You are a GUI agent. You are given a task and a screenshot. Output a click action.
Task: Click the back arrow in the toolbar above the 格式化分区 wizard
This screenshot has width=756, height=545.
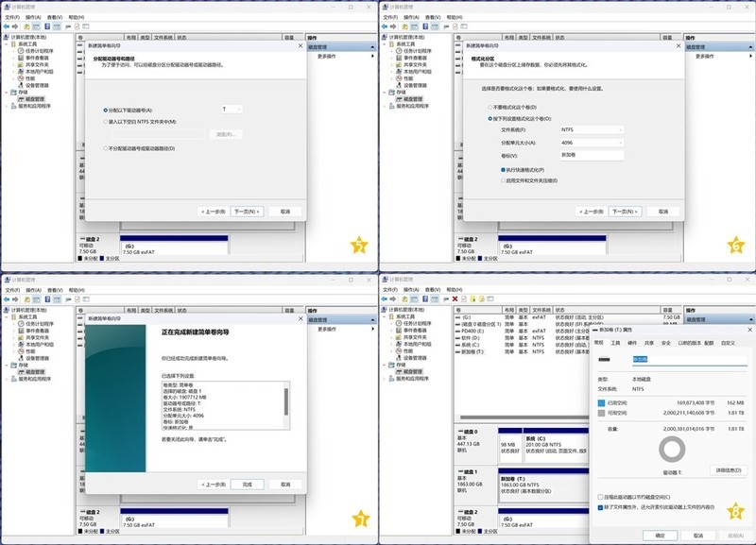pyautogui.click(x=385, y=27)
